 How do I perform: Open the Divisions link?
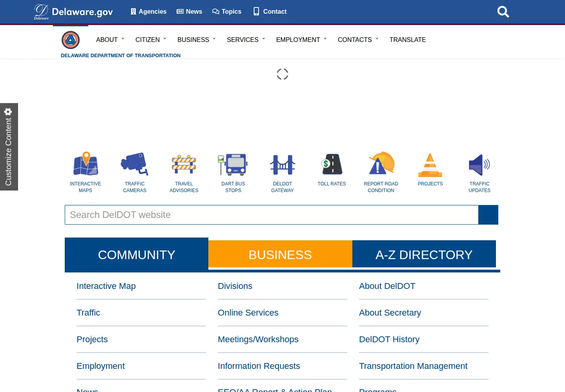click(x=235, y=286)
